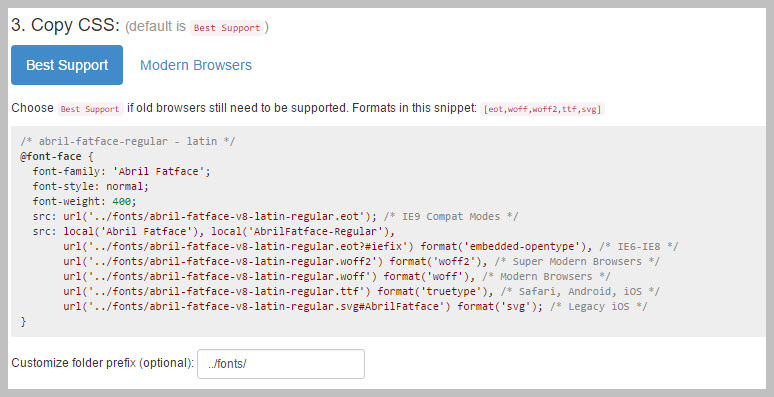Click the [eot,woff,woff2,ttf,svg] formats badge
The height and width of the screenshot is (397, 774).
click(x=542, y=109)
